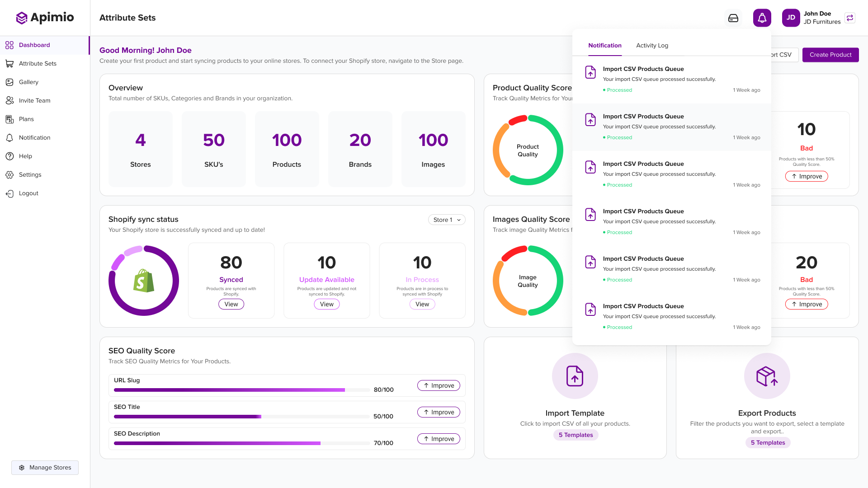Click the SKU's overview card
The width and height of the screenshot is (868, 488).
coord(214,149)
